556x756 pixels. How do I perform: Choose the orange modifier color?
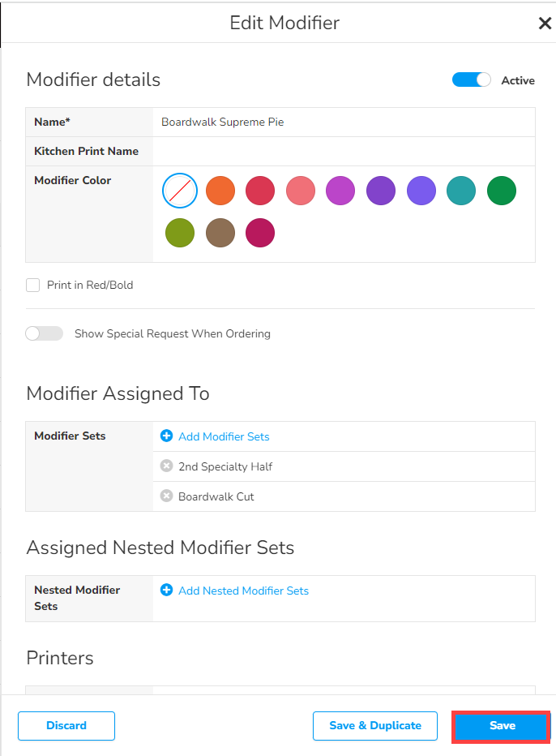tap(220, 191)
